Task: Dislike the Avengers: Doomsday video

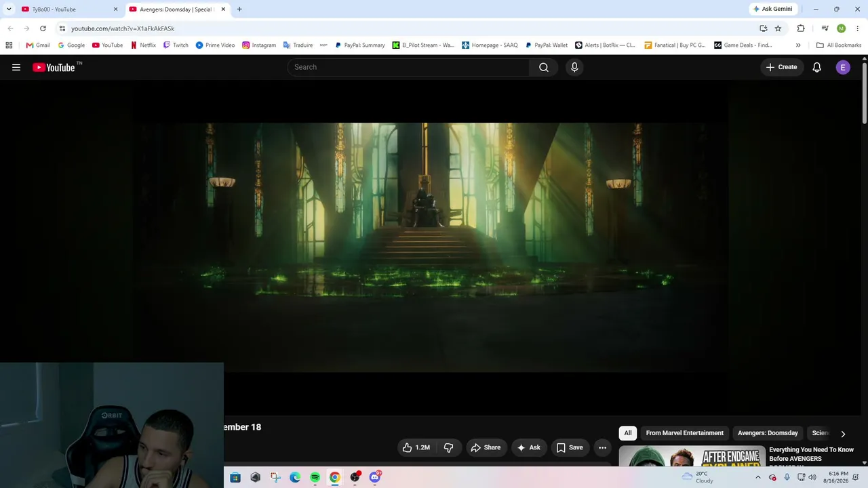Action: click(x=448, y=447)
